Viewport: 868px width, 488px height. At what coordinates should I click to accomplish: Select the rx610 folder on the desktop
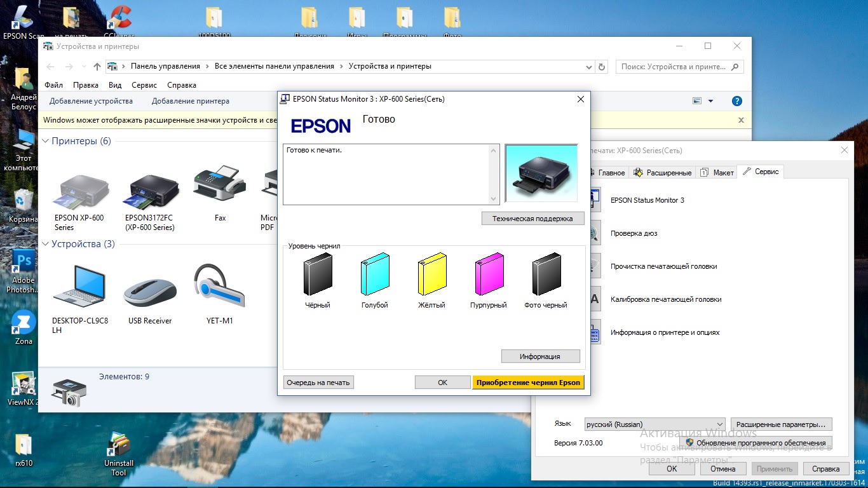tap(24, 451)
